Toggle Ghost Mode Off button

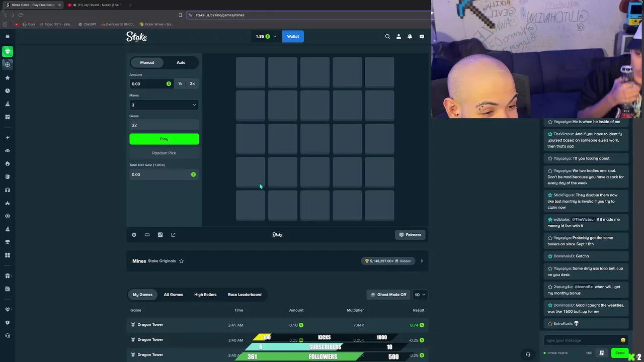click(388, 295)
